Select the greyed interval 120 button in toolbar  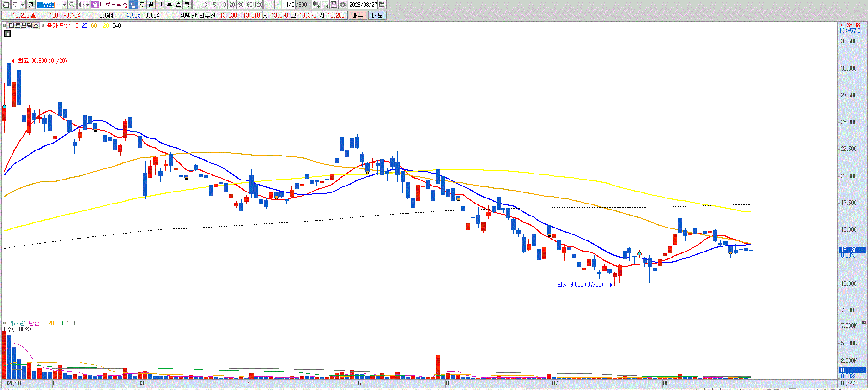pos(259,5)
